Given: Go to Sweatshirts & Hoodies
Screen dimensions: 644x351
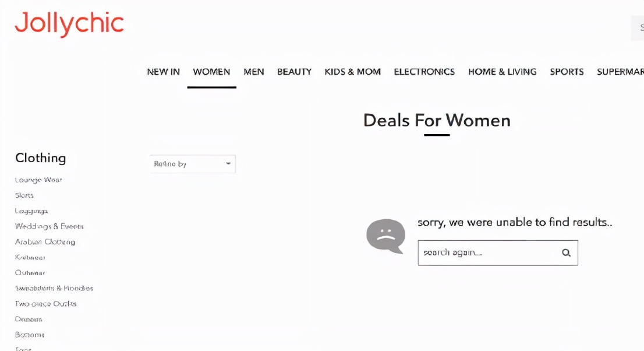Looking at the screenshot, I should 54,288.
